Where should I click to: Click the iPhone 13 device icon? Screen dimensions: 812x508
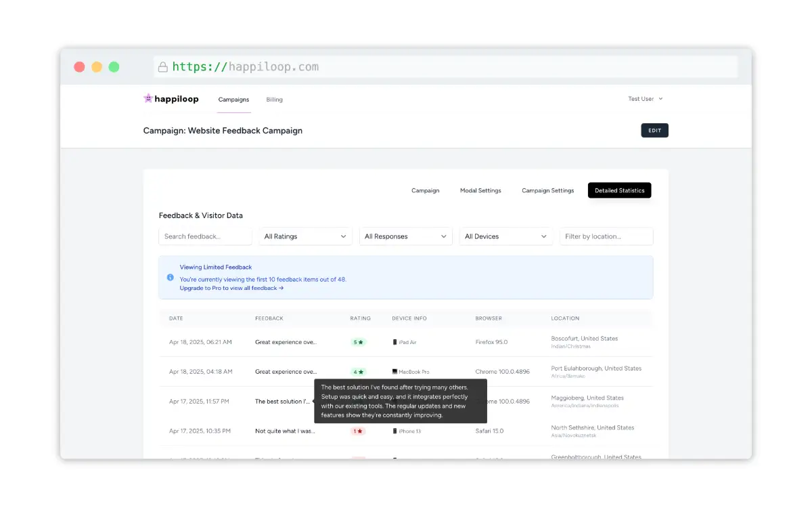click(x=395, y=431)
